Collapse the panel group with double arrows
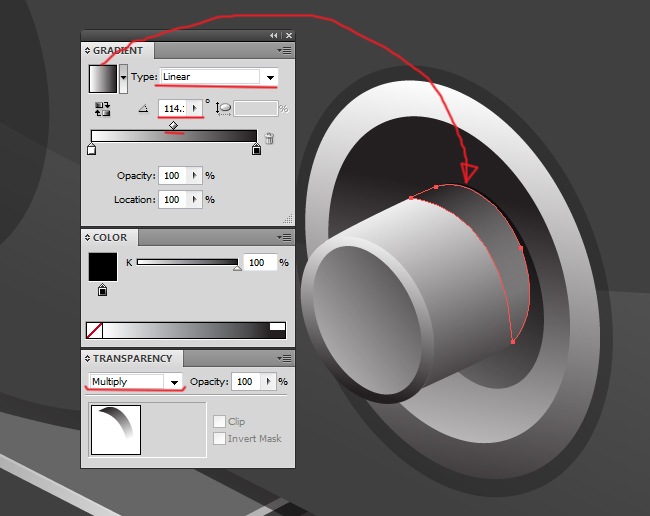 274,36
